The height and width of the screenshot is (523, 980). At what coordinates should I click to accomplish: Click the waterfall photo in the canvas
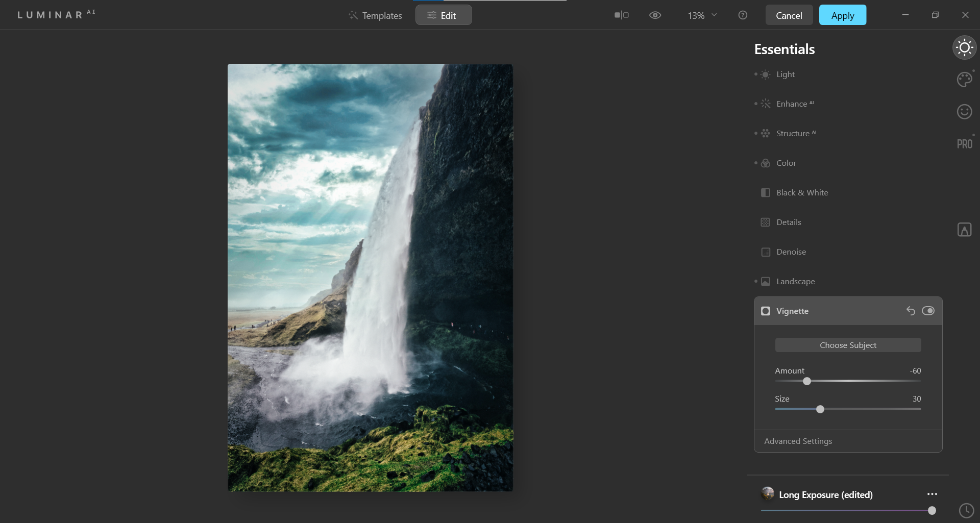tap(370, 278)
